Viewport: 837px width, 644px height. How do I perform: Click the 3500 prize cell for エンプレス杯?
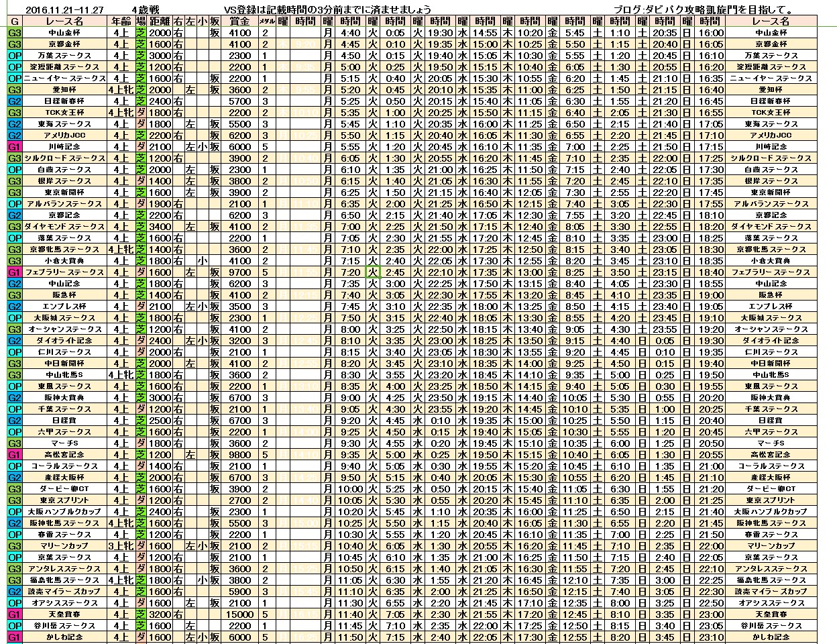pyautogui.click(x=239, y=307)
